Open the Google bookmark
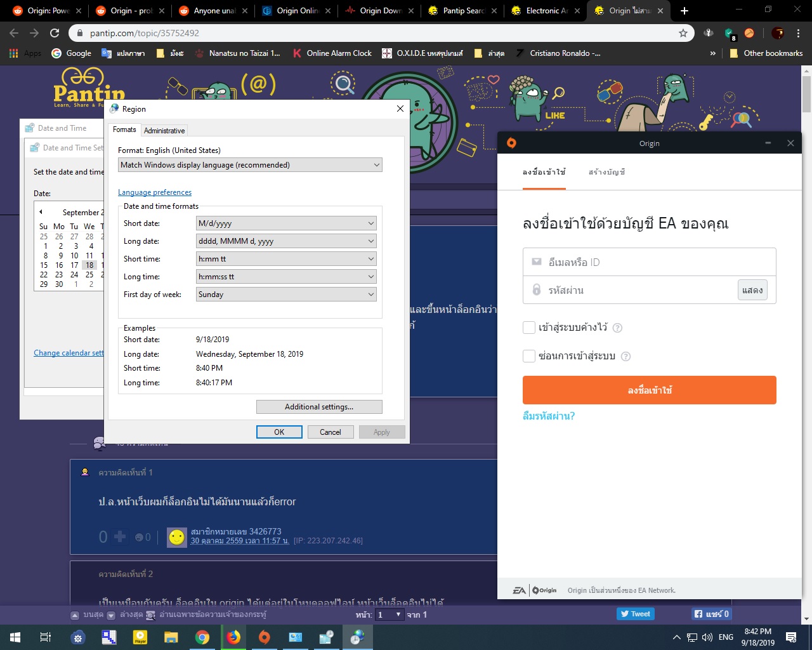Image resolution: width=812 pixels, height=650 pixels. (71, 53)
